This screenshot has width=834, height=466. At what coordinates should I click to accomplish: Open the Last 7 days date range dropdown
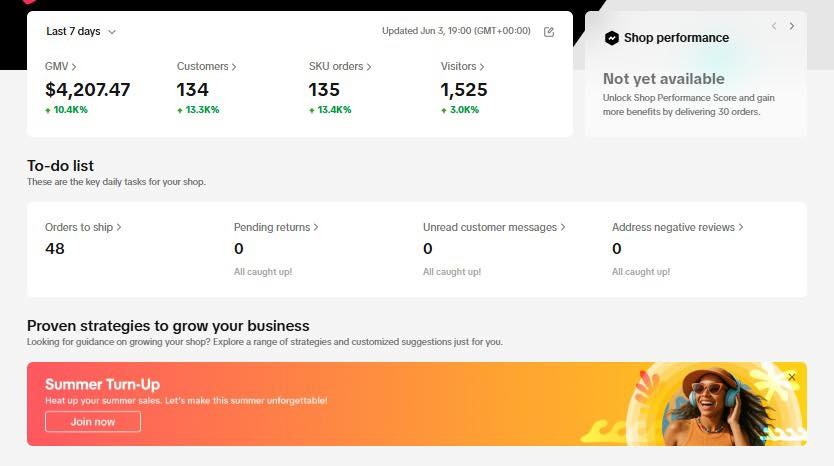pos(81,32)
